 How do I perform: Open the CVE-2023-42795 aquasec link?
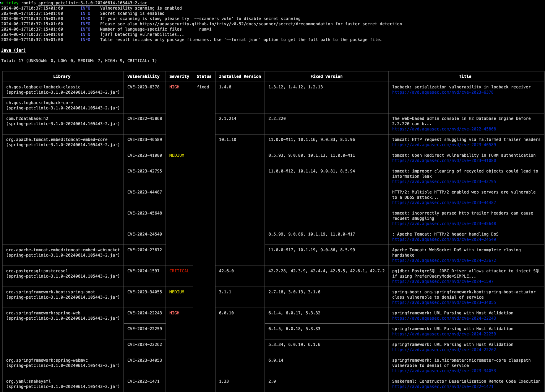click(x=444, y=182)
